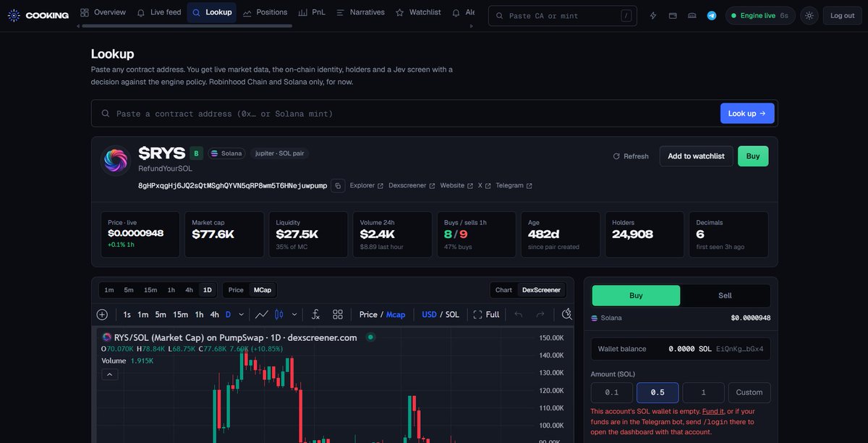Image resolution: width=868 pixels, height=443 pixels.
Task: Choose the Custom amount option
Action: click(749, 392)
